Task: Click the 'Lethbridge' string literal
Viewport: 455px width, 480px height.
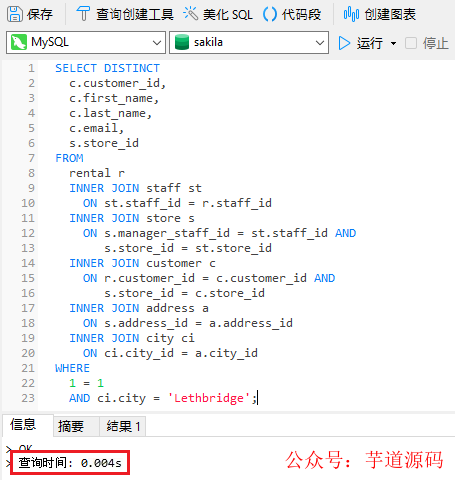Action: coord(209,398)
